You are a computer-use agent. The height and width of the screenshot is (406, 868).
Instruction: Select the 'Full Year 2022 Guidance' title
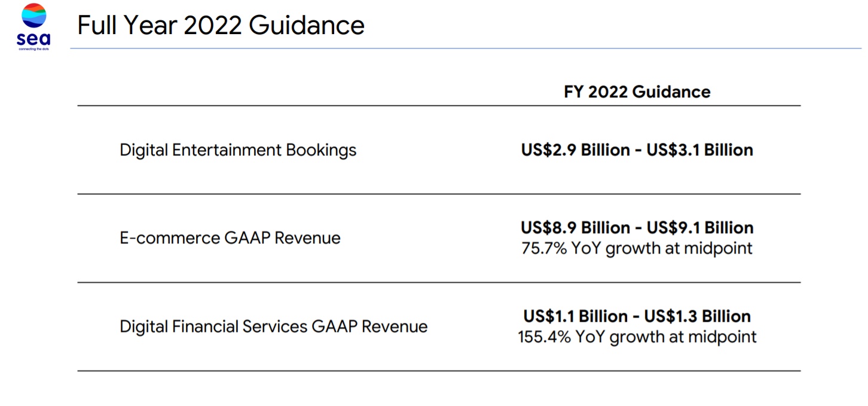221,25
